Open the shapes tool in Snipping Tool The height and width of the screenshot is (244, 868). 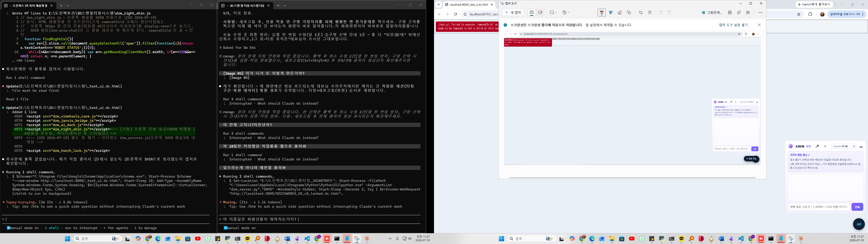click(x=629, y=12)
